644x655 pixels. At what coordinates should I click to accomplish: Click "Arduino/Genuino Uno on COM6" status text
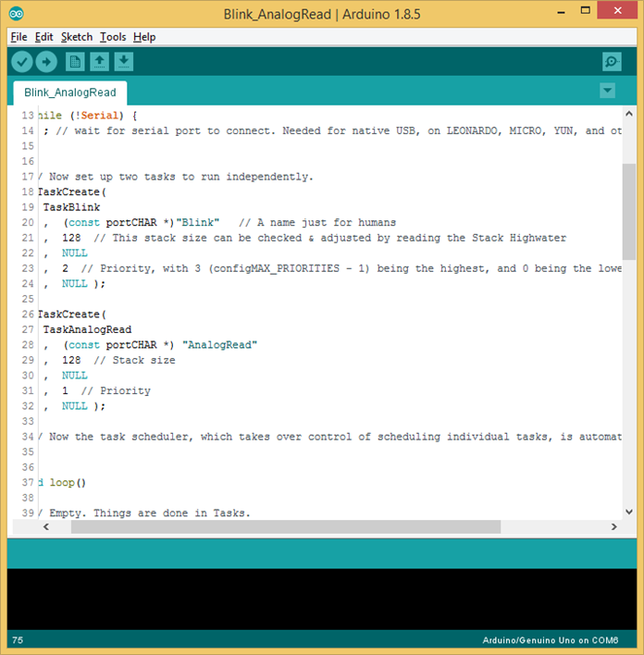click(x=551, y=640)
